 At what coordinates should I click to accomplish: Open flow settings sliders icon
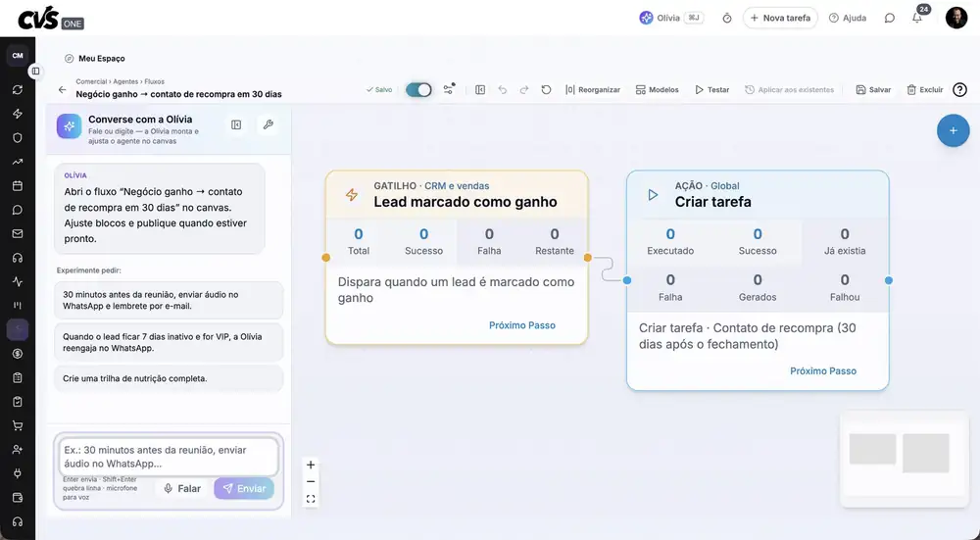[x=449, y=89]
